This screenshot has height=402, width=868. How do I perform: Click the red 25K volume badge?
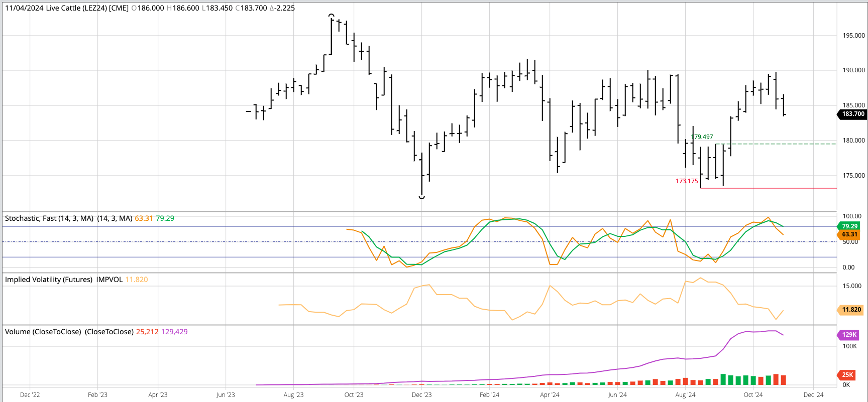point(847,375)
